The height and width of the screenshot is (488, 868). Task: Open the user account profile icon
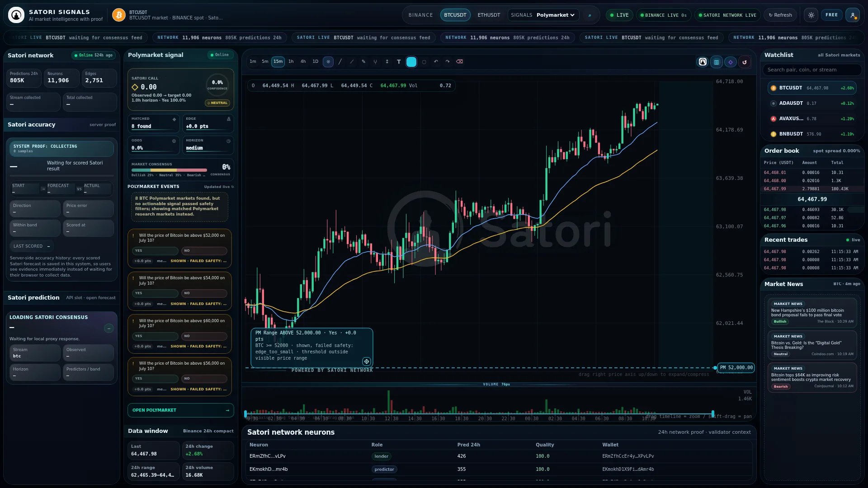tap(853, 15)
